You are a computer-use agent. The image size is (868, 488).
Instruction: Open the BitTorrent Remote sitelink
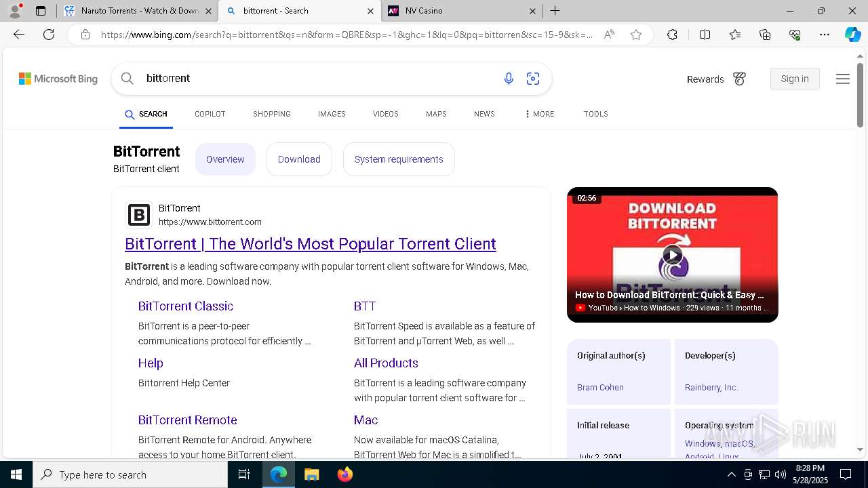click(x=188, y=420)
